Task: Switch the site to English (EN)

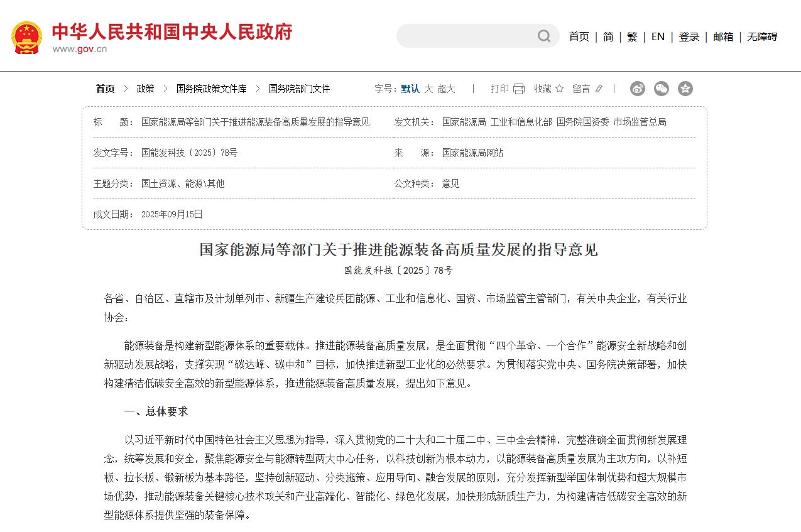Action: coord(658,36)
